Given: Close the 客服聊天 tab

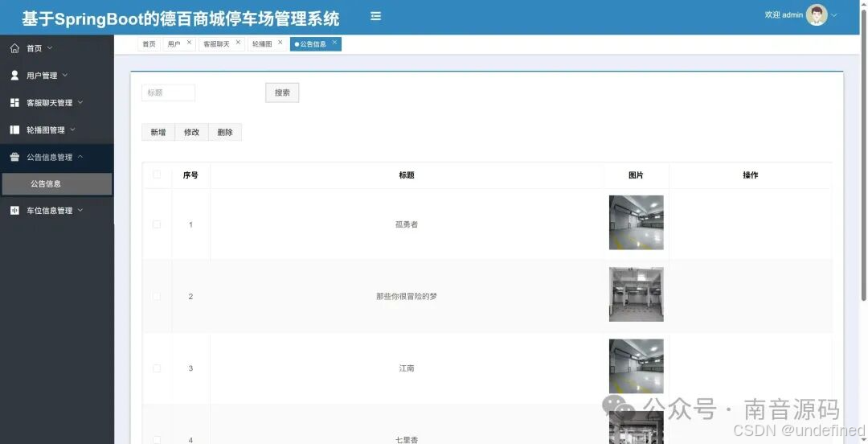Looking at the screenshot, I should pos(238,42).
